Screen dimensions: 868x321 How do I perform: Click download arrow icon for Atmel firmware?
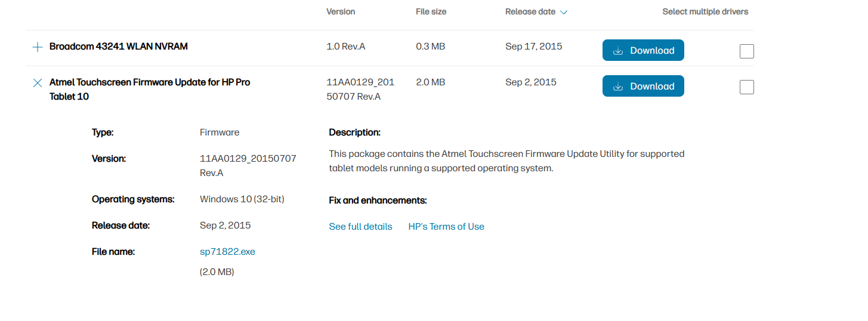618,87
